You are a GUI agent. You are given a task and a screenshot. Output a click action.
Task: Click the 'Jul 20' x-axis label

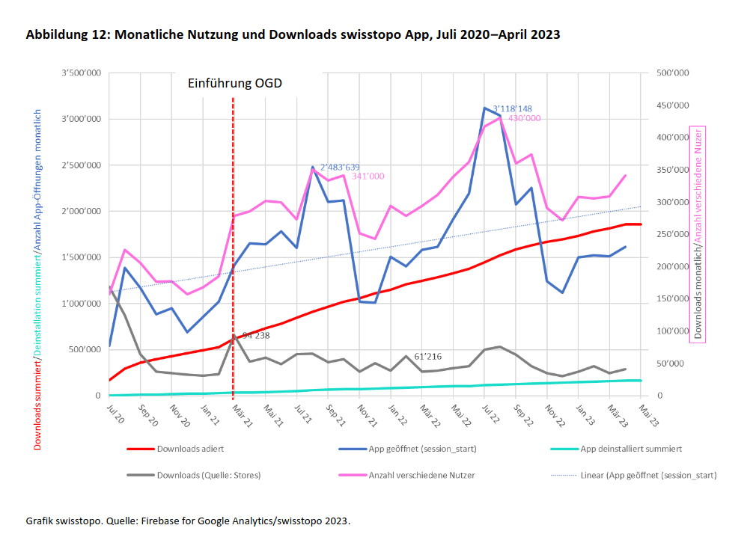(x=115, y=414)
